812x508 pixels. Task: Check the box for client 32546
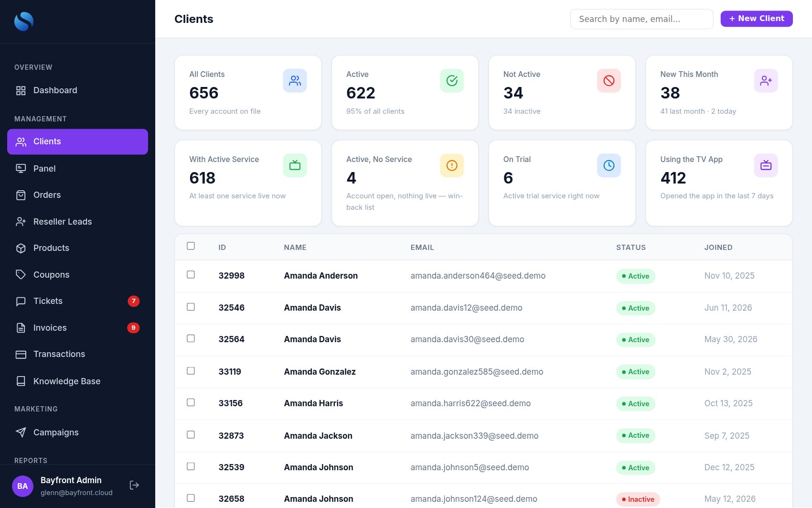191,306
